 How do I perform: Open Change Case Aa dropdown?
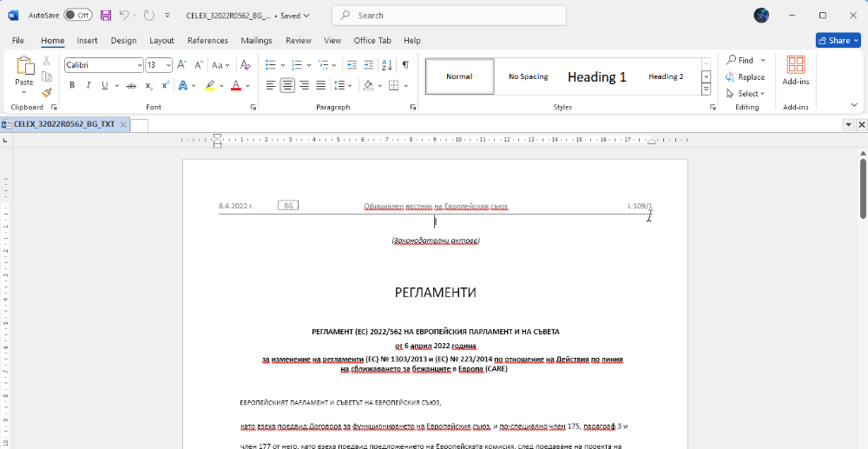point(220,65)
